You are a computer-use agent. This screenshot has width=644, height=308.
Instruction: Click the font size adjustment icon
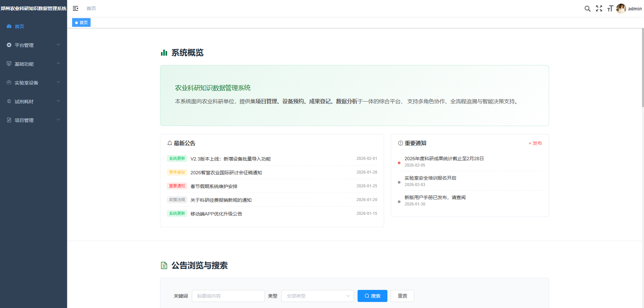point(610,9)
